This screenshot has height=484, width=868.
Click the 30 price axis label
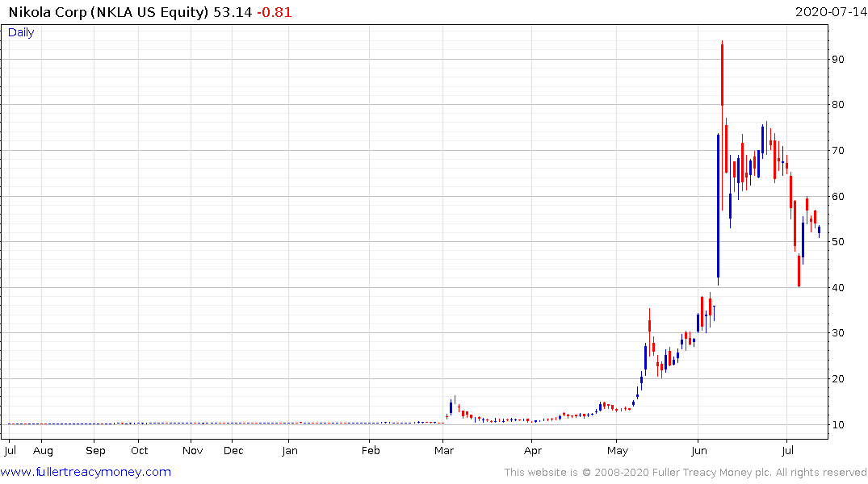[838, 333]
